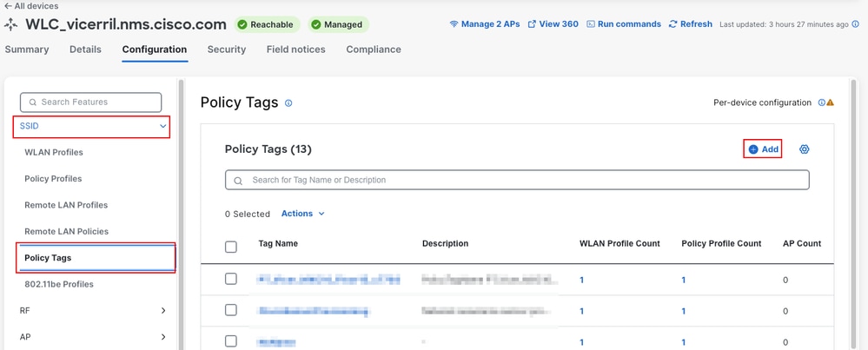The height and width of the screenshot is (350, 868).
Task: Click info icon next to Last updated
Action: (x=855, y=24)
